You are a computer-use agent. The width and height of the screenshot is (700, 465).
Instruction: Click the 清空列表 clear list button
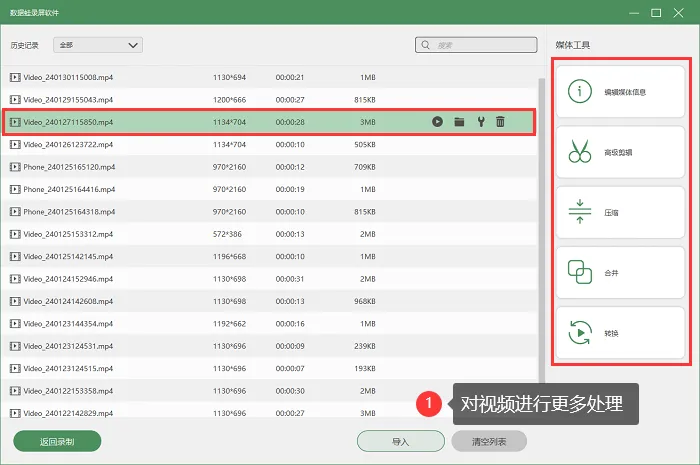(489, 441)
